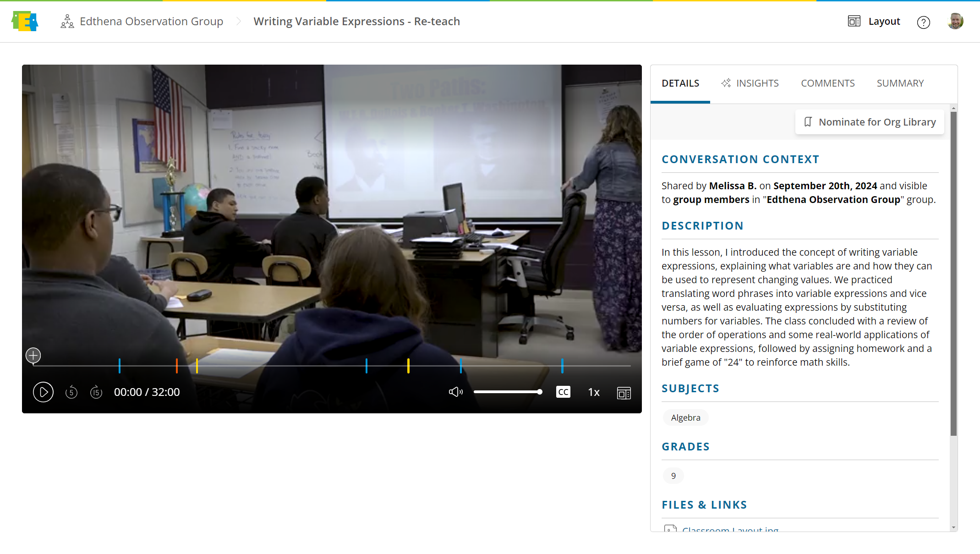Open the user profile avatar menu

(x=955, y=22)
